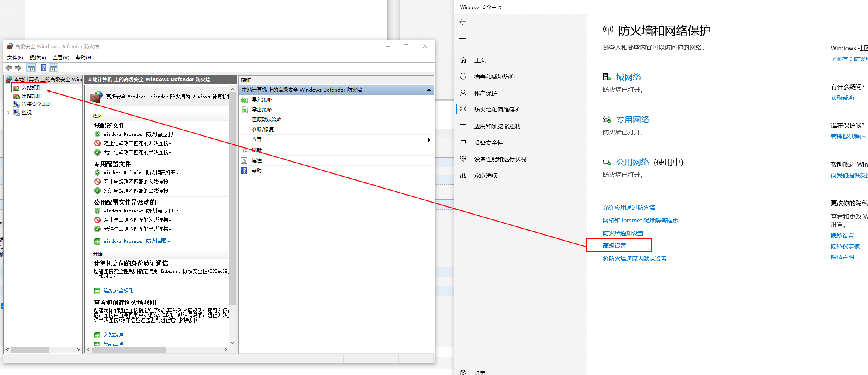Click 将防火墙还原为默认设置
The image size is (868, 375).
pyautogui.click(x=635, y=259)
